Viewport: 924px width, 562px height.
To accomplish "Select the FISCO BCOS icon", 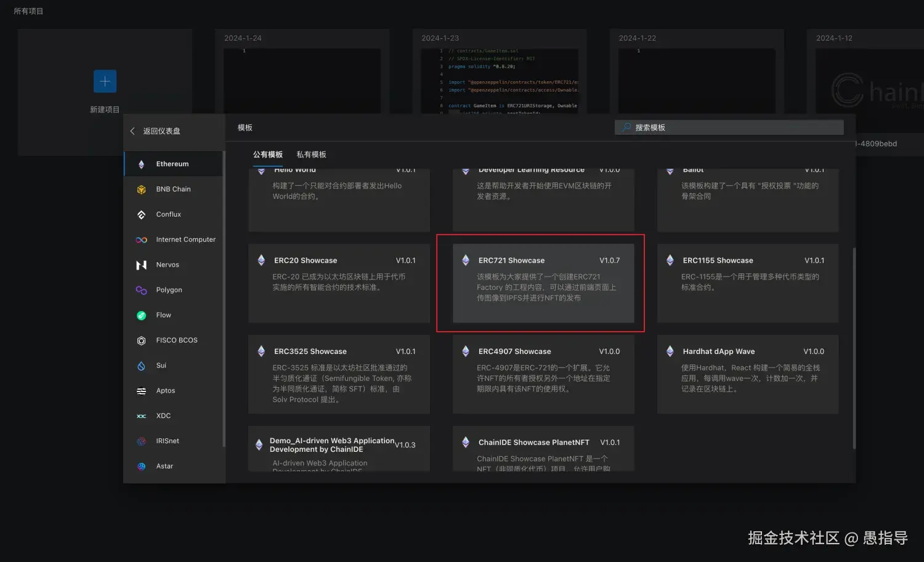I will click(x=141, y=340).
